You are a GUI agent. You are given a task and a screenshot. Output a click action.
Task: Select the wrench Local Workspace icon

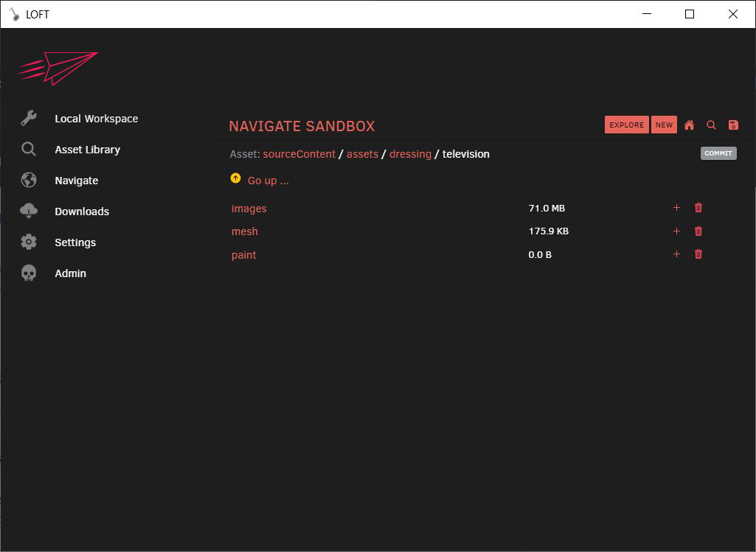click(x=29, y=118)
